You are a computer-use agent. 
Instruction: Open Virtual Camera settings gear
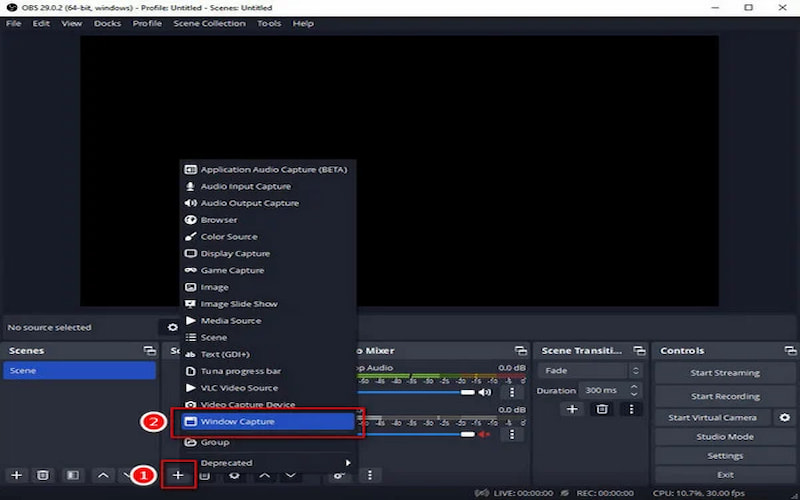point(785,417)
